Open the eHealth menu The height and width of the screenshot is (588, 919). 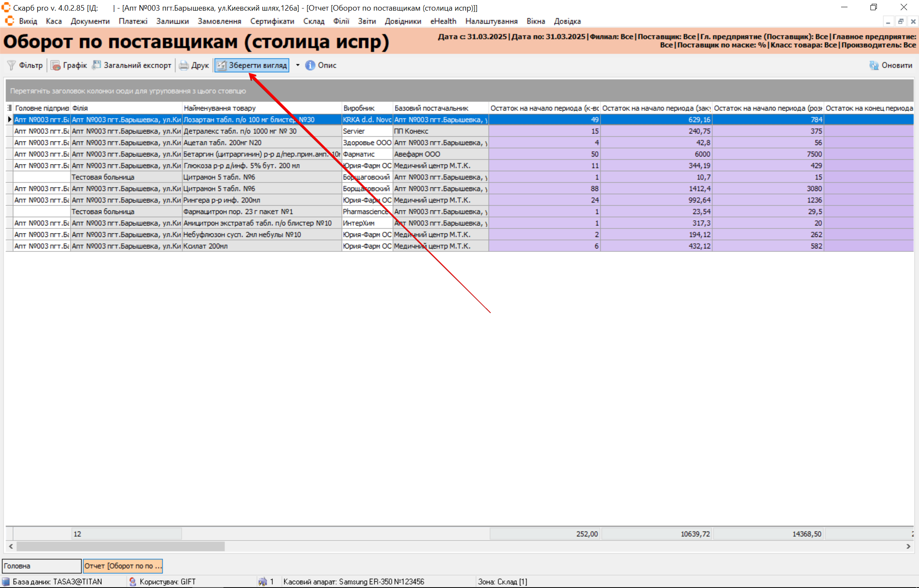tap(443, 21)
